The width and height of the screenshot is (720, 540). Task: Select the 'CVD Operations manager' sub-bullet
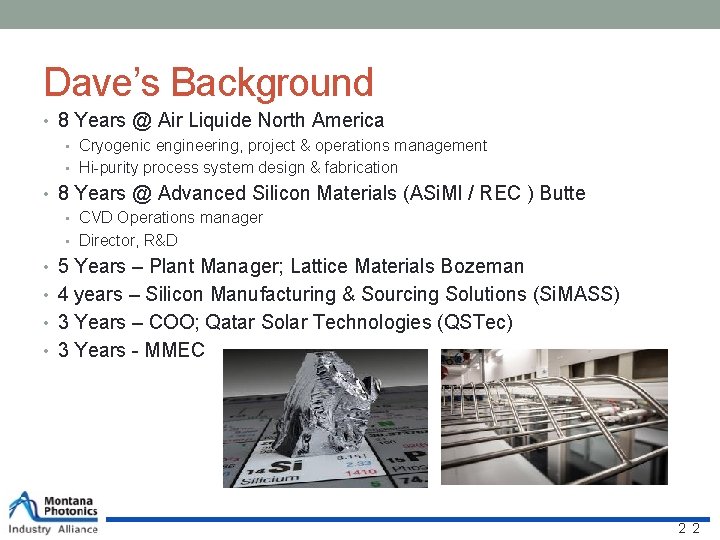171,217
